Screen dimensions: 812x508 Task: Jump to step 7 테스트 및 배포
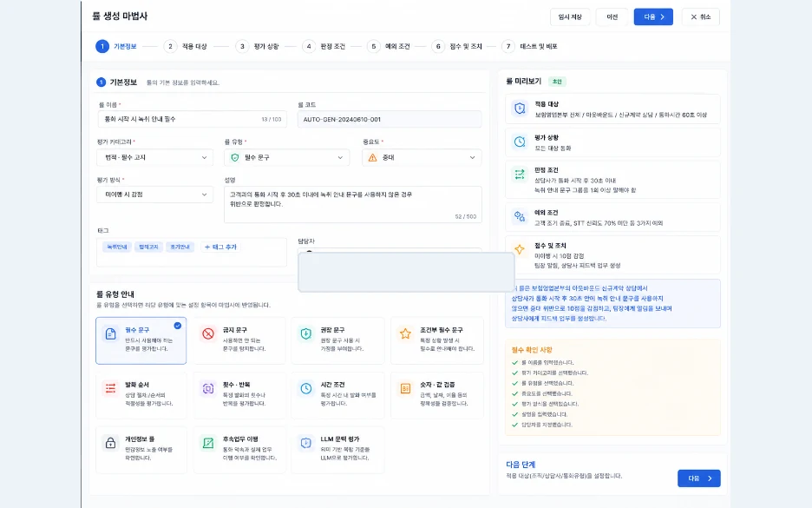pos(530,46)
